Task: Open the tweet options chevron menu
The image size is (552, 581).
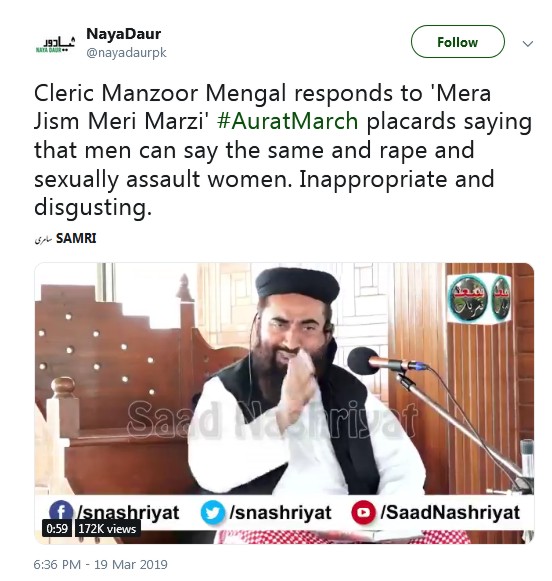Action: [x=527, y=44]
